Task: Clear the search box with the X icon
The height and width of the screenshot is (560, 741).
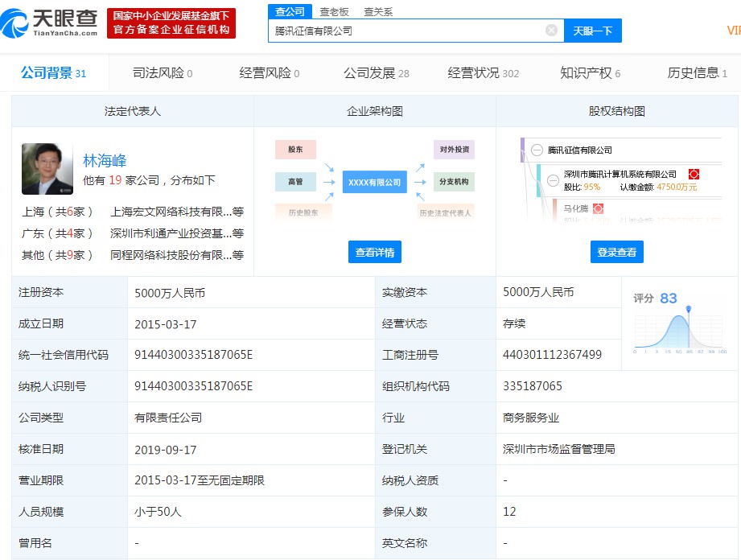Action: (551, 31)
